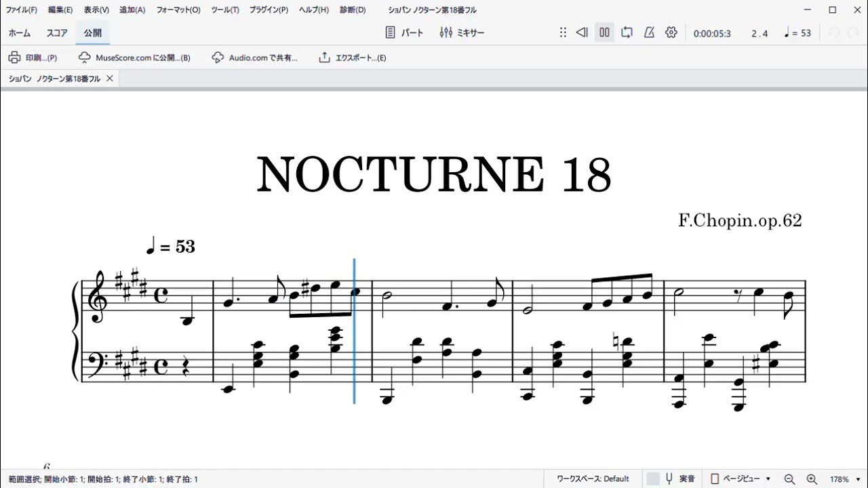The width and height of the screenshot is (868, 488).
Task: Select the quarter rest in the bass pickup measure
Action: (x=187, y=367)
